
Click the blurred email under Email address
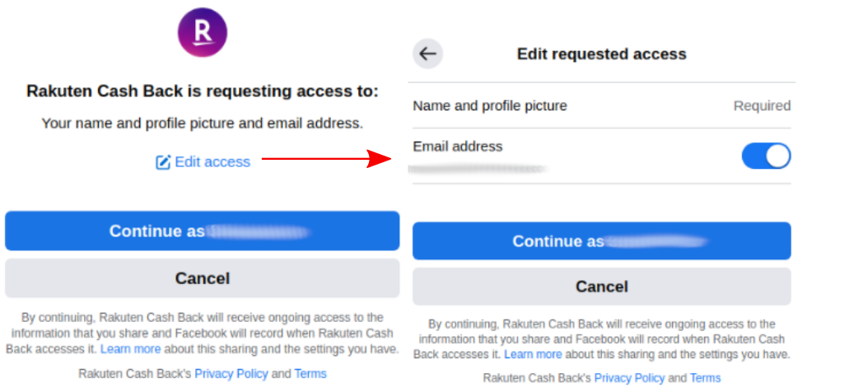point(478,169)
